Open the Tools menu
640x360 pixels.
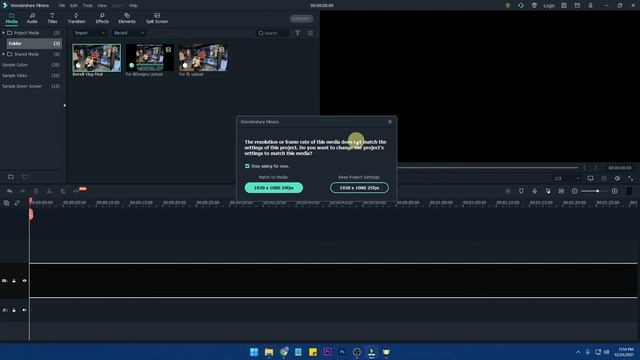pos(87,6)
